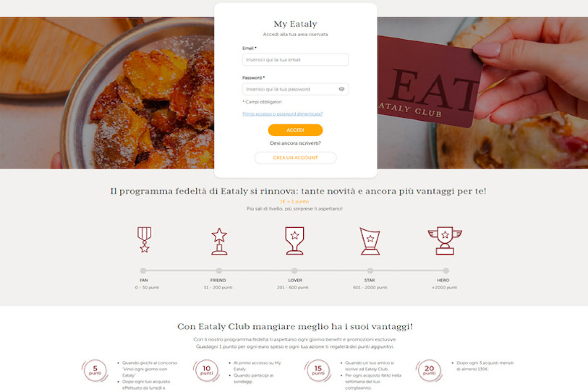588x392 pixels.
Task: Click the orange ACCEDI button
Action: pyautogui.click(x=295, y=130)
